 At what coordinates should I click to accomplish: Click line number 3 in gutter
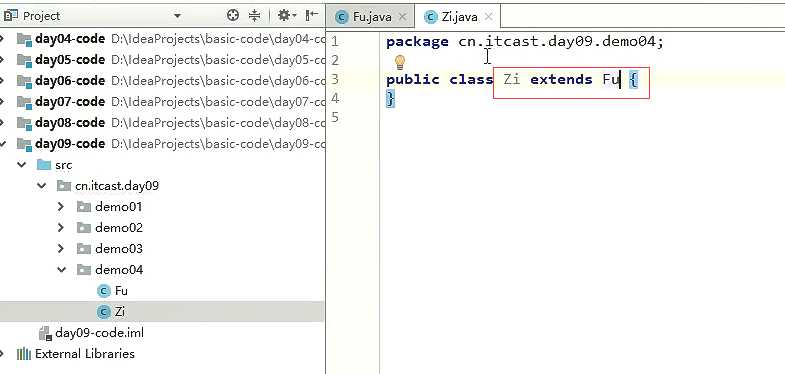point(334,79)
